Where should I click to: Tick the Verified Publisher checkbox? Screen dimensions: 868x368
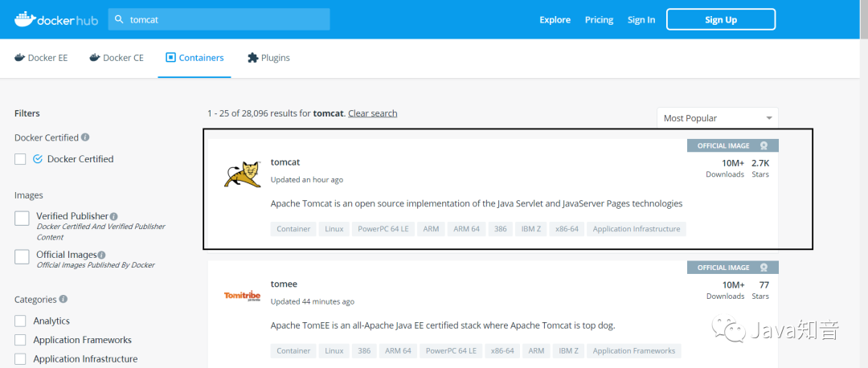pos(23,218)
